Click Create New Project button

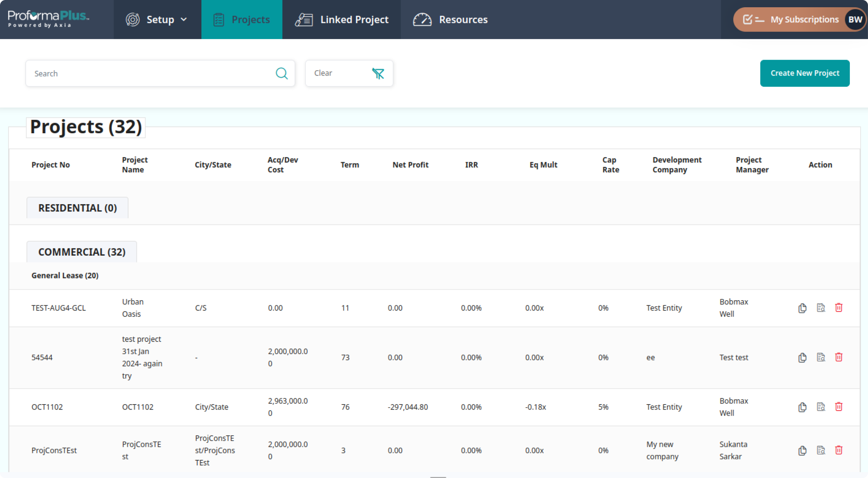tap(805, 73)
